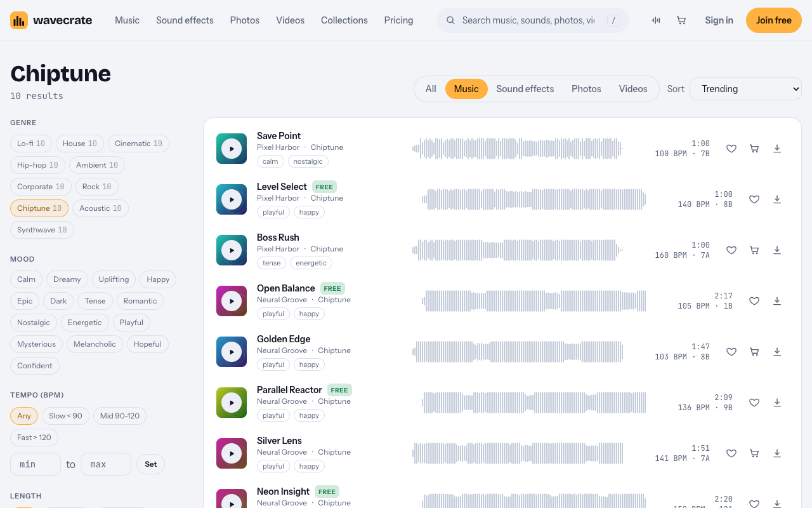
Task: Heart the Parallel Reactor track
Action: point(754,403)
